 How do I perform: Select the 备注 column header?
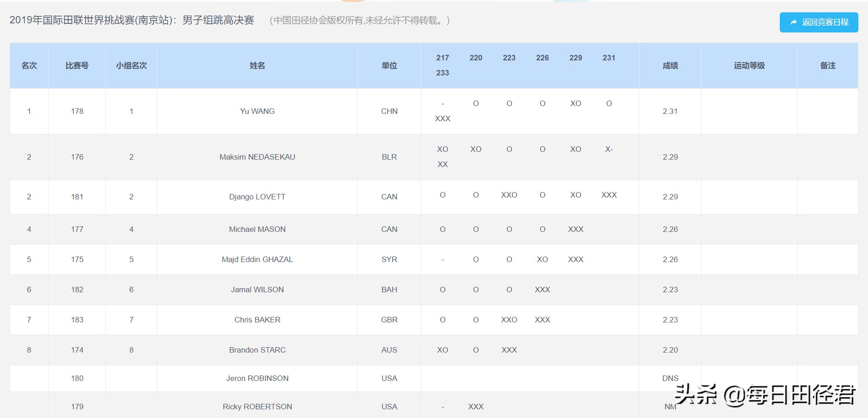[x=827, y=65]
